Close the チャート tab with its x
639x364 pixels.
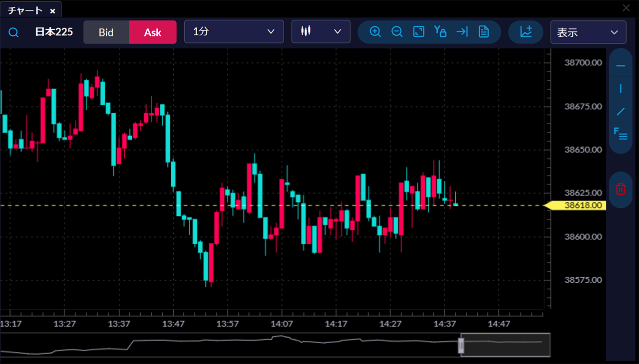pos(52,10)
